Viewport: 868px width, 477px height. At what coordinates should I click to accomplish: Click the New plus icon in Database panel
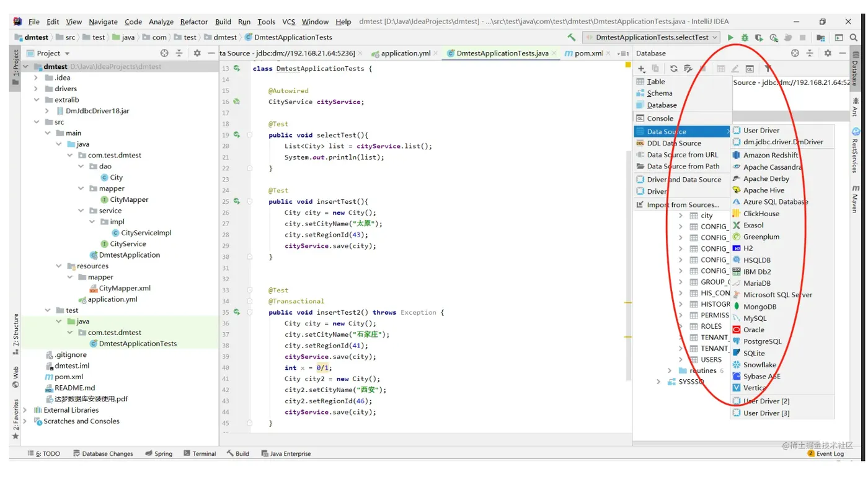(x=642, y=69)
